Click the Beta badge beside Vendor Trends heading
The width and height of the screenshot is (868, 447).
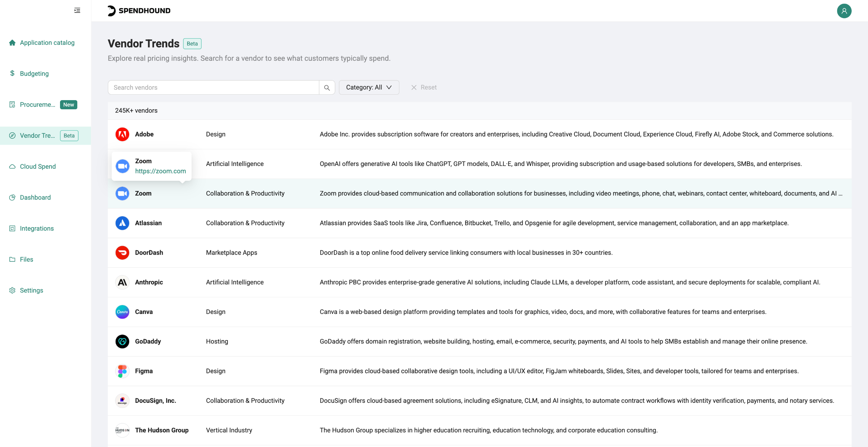pos(192,44)
